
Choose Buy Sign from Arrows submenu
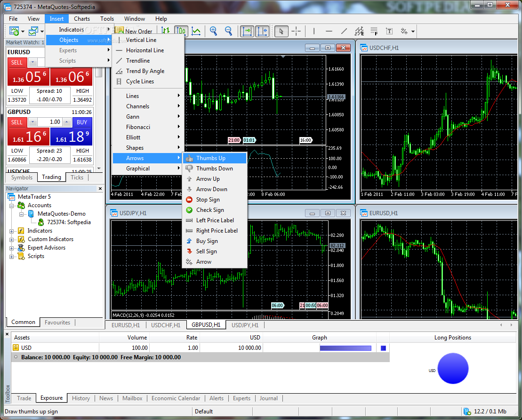(215, 241)
